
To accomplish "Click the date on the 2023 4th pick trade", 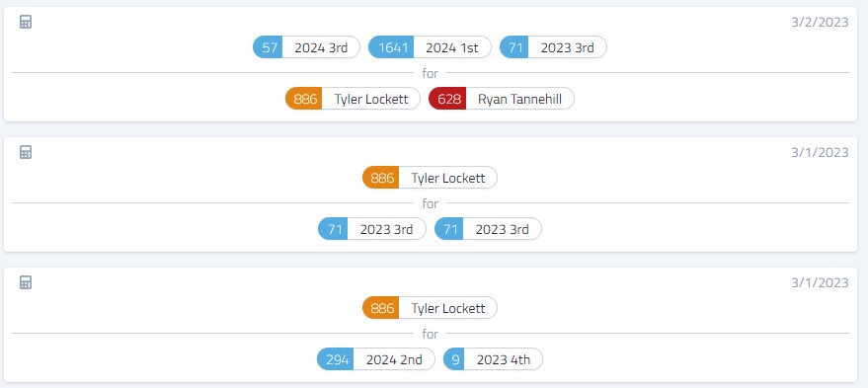I will pos(820,282).
